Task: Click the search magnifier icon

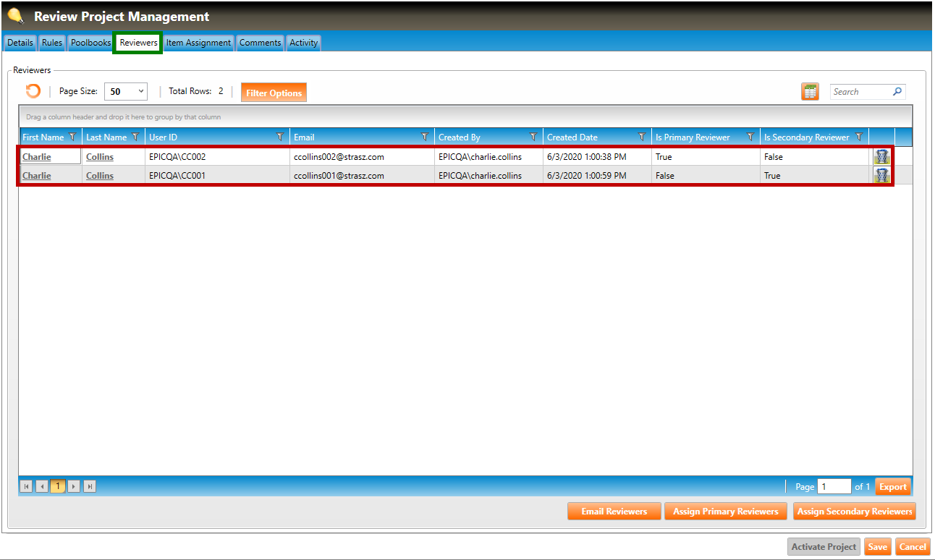Action: point(897,92)
